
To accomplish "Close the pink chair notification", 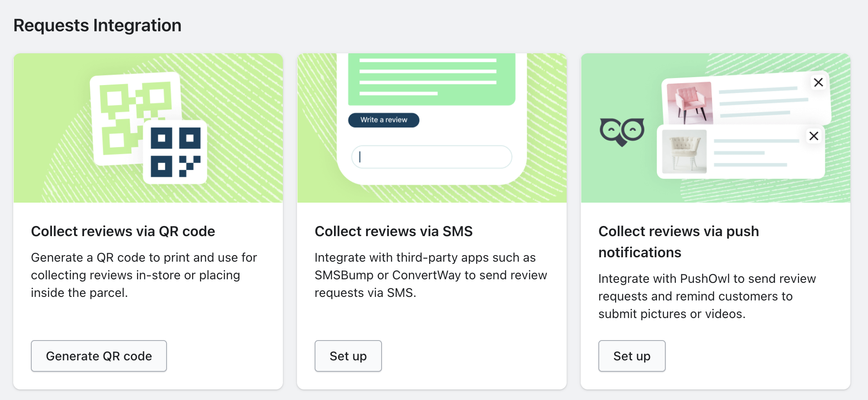I will tap(818, 82).
